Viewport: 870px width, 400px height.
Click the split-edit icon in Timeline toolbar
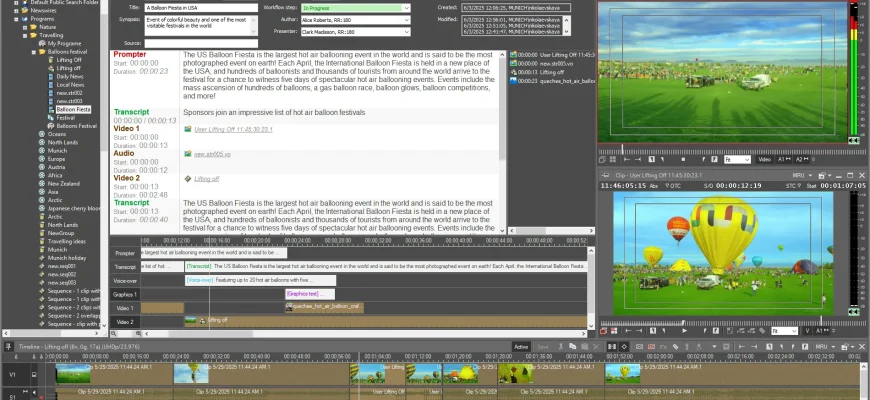[612, 347]
